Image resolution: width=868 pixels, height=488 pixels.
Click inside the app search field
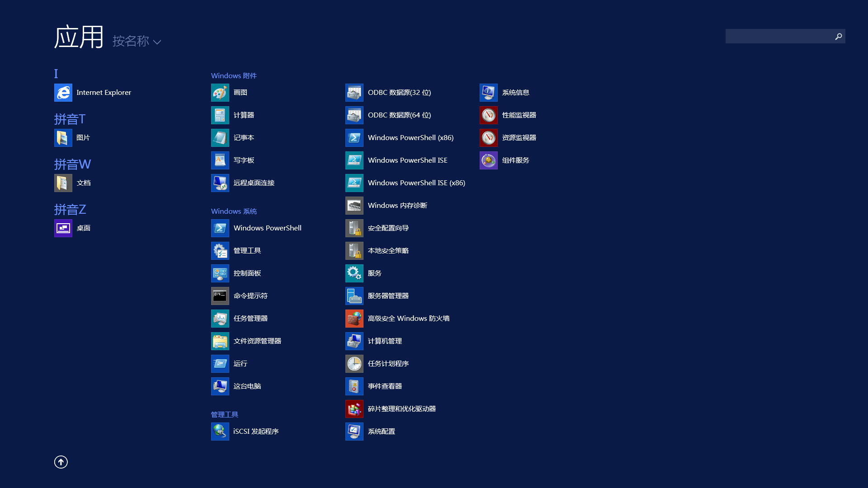tap(778, 36)
